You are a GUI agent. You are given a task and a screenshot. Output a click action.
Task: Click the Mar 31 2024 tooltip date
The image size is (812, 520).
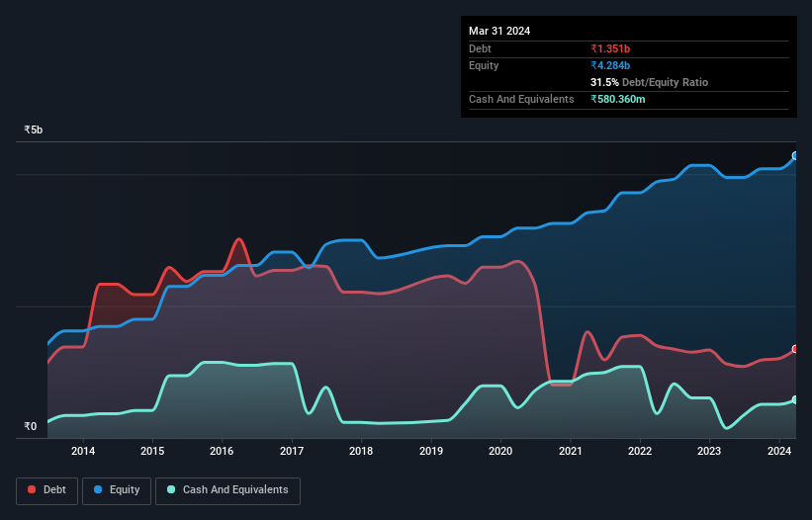[x=499, y=31]
